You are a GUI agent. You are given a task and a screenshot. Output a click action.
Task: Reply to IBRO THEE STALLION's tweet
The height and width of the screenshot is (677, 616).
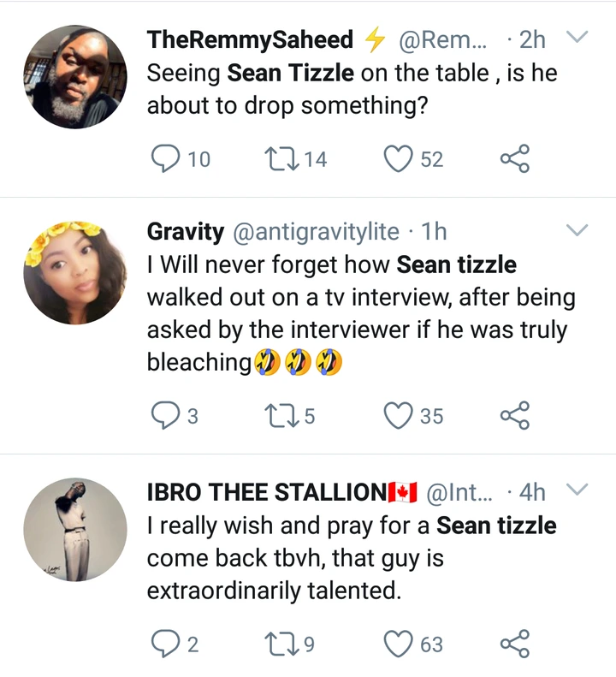(x=163, y=644)
